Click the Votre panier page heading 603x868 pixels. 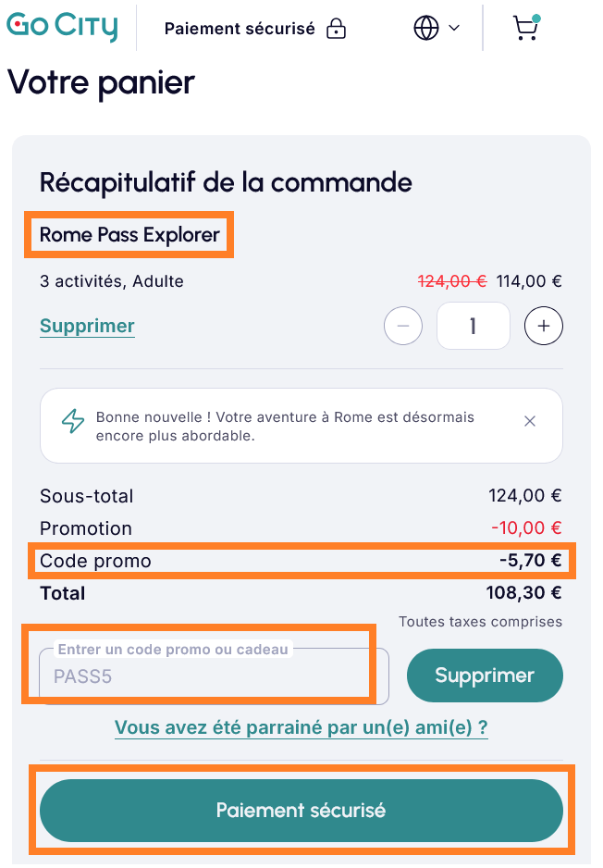click(x=100, y=83)
